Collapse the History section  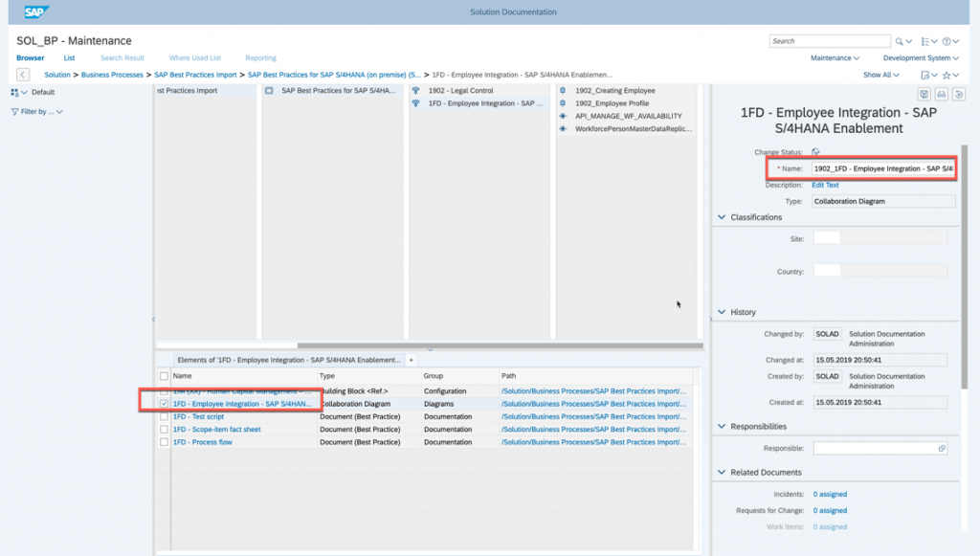[722, 312]
